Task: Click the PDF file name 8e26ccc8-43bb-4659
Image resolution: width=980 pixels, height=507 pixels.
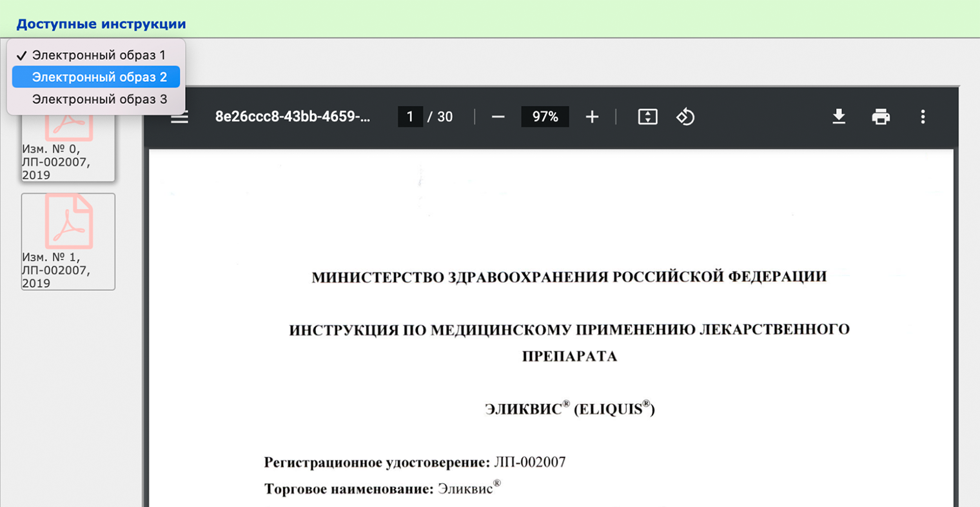Action: coord(293,117)
